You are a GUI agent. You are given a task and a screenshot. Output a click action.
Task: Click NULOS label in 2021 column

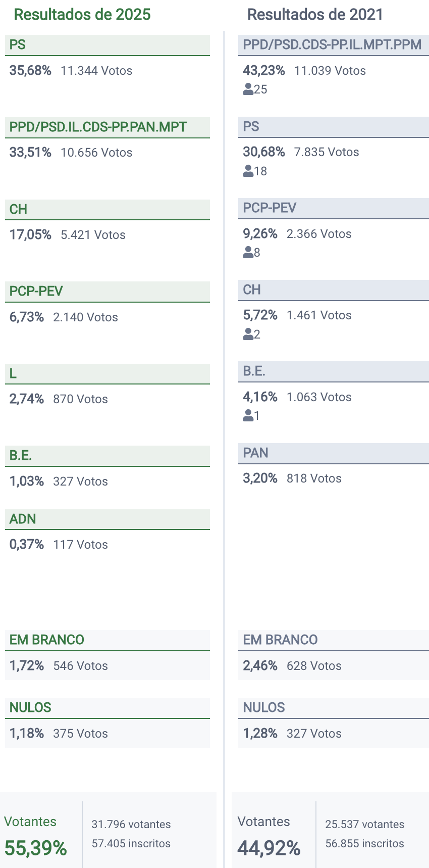[264, 707]
